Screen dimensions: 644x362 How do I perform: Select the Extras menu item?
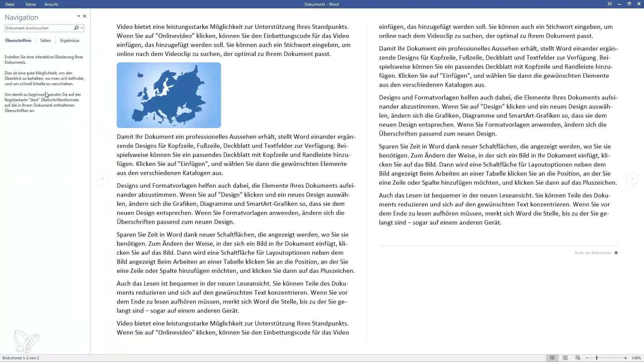tap(31, 4)
